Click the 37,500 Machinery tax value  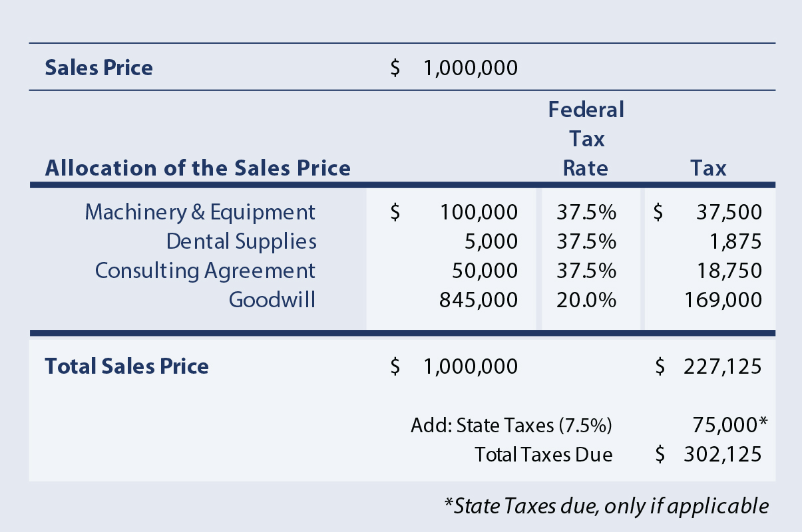pyautogui.click(x=729, y=212)
